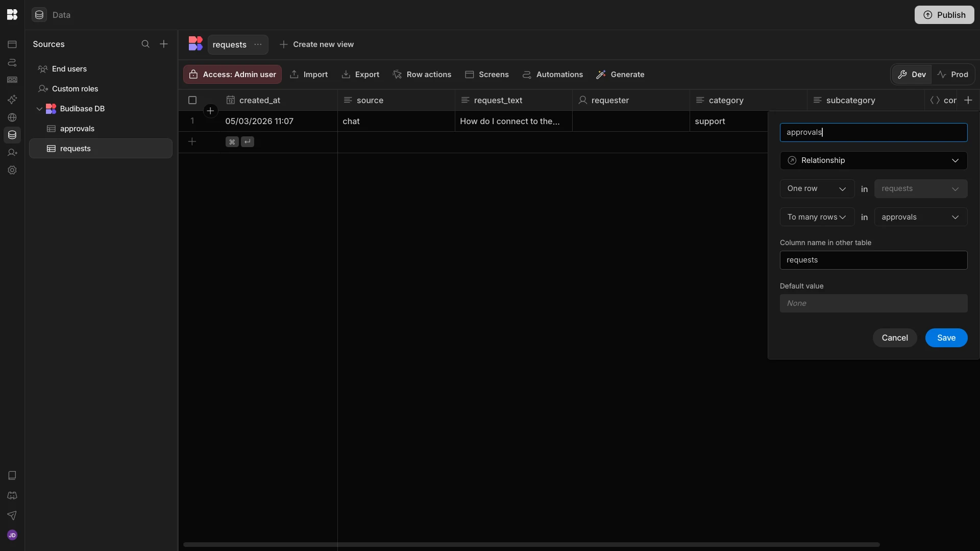Click the add row plus below row 1
The width and height of the screenshot is (980, 551).
click(x=192, y=141)
